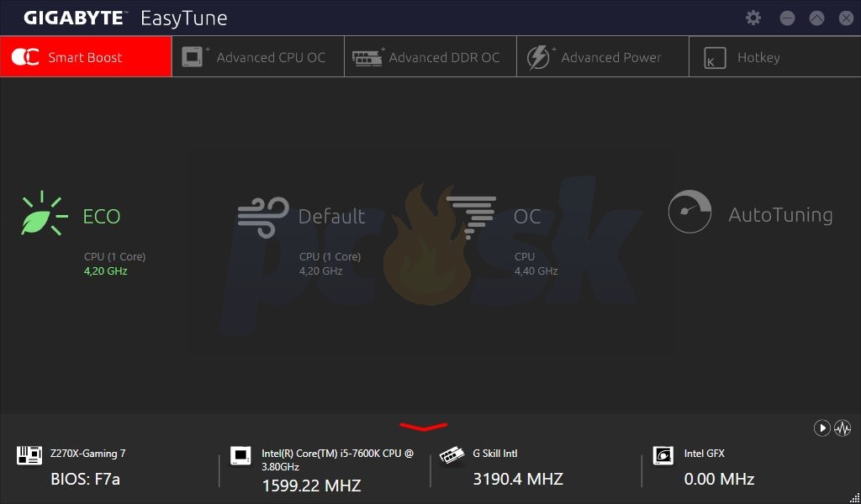The width and height of the screenshot is (861, 504).
Task: Activate the ECO leaf icon mode
Action: click(45, 214)
